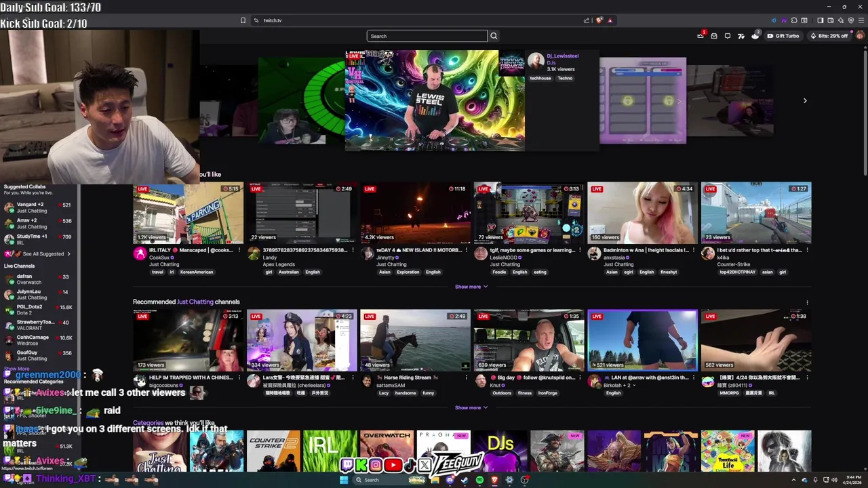Open the IRL category card
The image size is (868, 488).
(330, 451)
